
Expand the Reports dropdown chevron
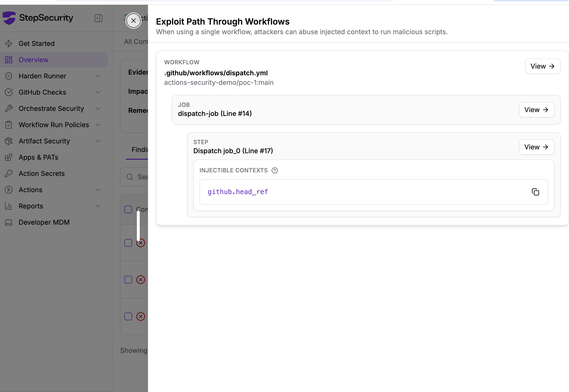pos(98,206)
